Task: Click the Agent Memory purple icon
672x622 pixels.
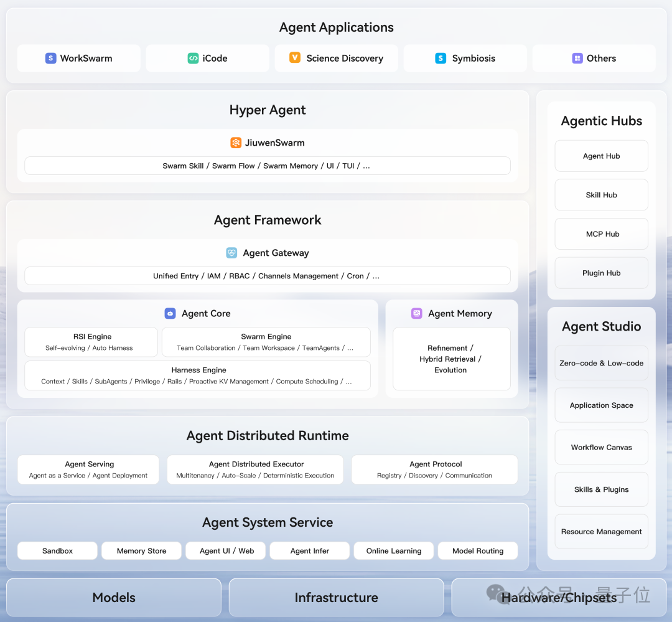Action: pos(416,313)
